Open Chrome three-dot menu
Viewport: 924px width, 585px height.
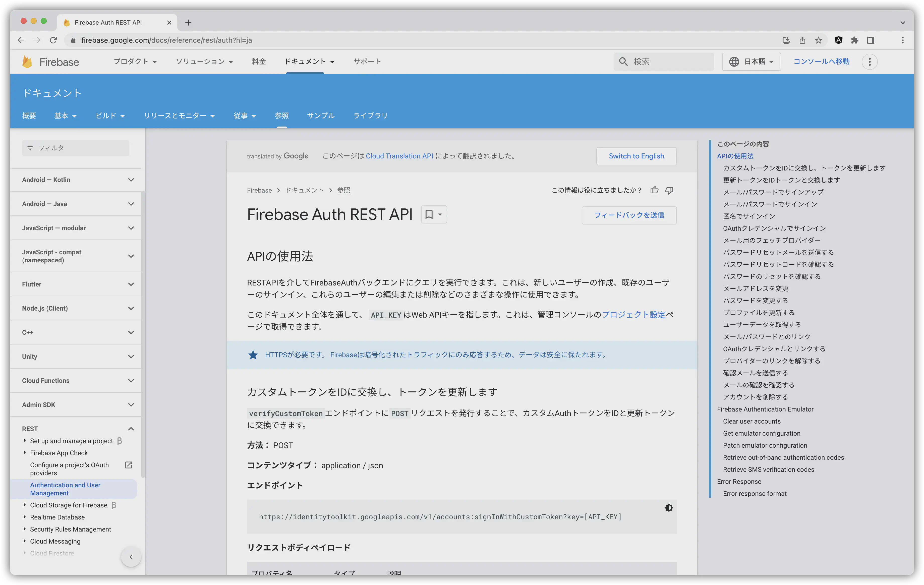[x=903, y=40]
